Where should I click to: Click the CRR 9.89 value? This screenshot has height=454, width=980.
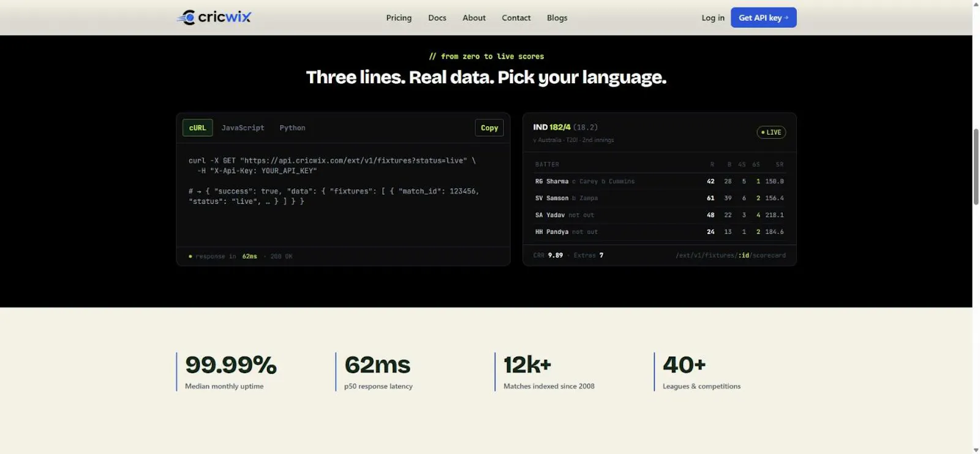coord(548,255)
